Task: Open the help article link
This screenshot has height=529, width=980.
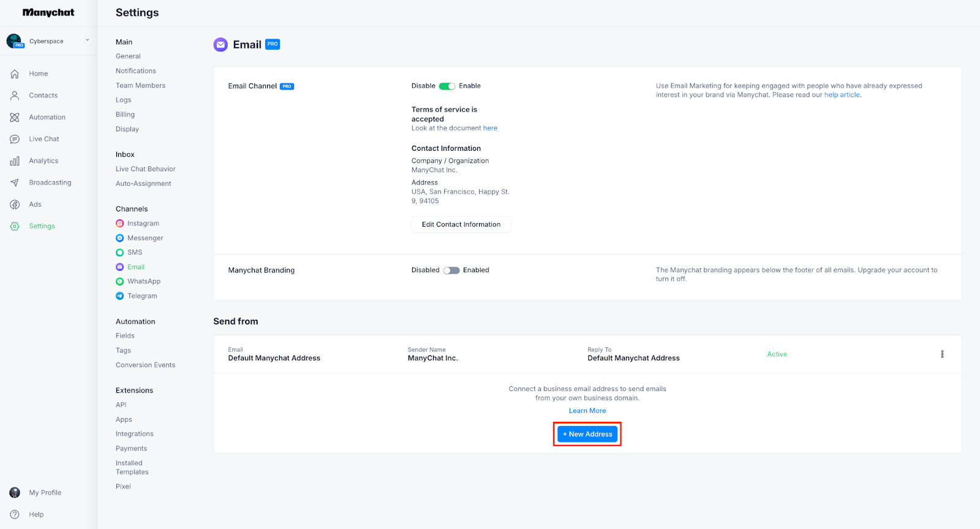Action: (x=842, y=95)
